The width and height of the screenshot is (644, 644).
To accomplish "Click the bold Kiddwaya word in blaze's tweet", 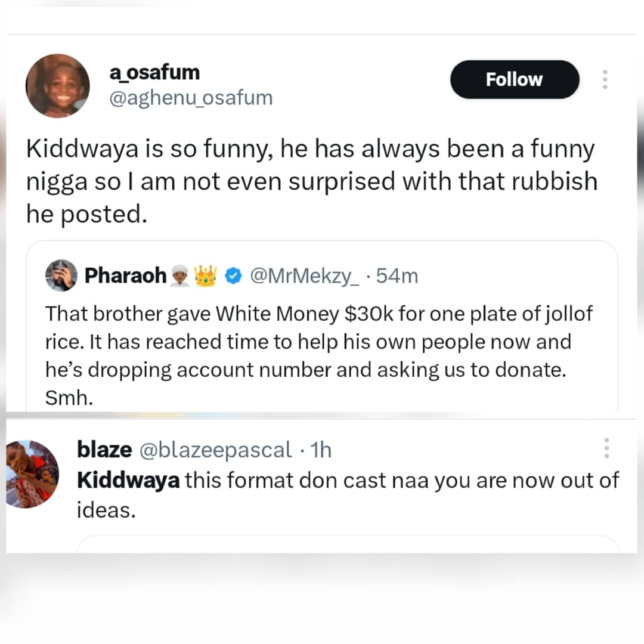I will point(128,480).
